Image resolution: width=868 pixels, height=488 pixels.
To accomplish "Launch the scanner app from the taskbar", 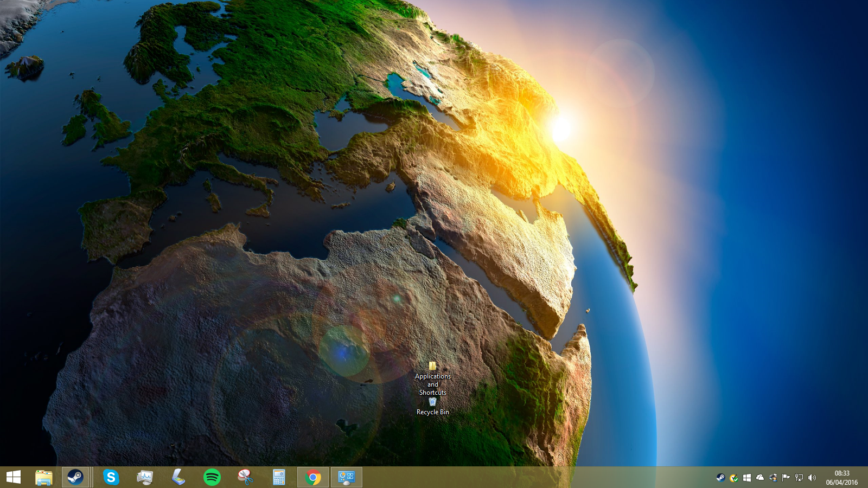I will coord(178,477).
